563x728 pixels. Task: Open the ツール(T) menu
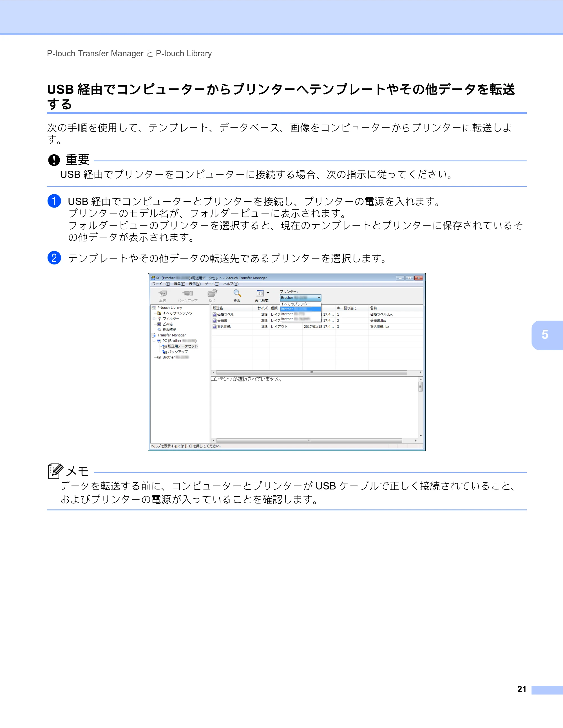(212, 284)
